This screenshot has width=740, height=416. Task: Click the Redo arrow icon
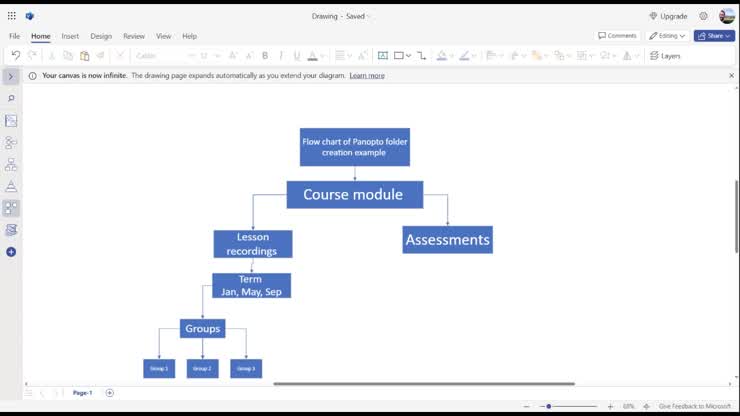32,56
